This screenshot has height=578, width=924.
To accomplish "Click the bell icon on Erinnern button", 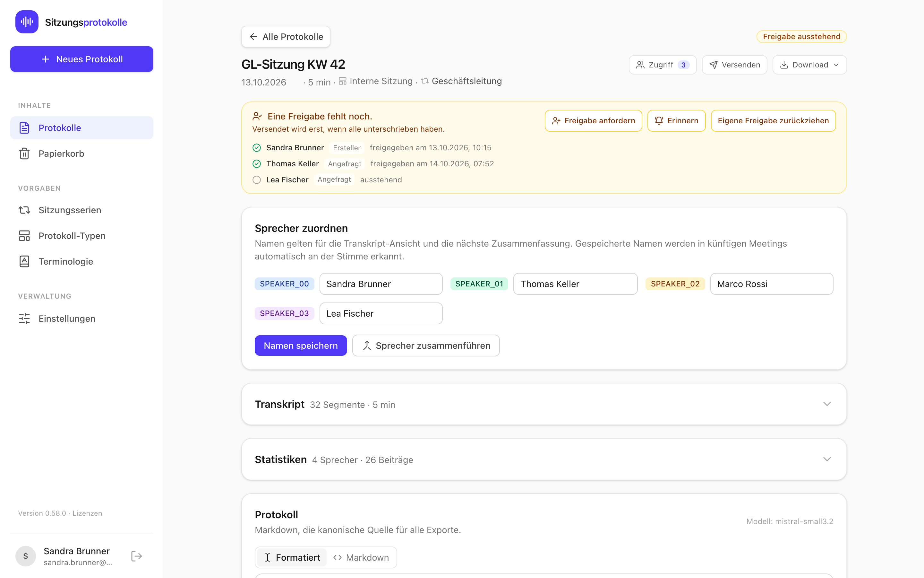I will click(659, 120).
